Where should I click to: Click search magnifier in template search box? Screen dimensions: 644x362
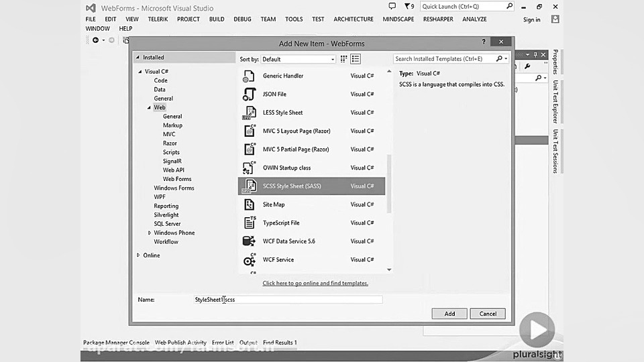[x=499, y=59]
